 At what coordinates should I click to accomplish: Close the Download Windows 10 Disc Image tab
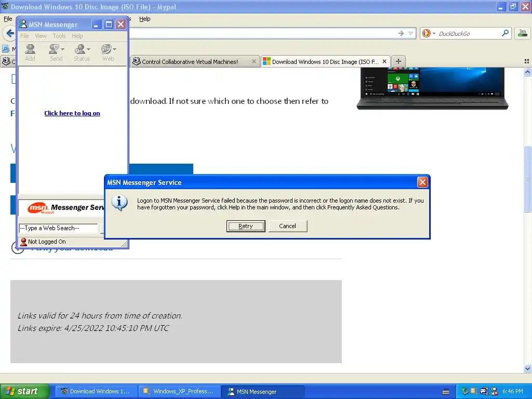pyautogui.click(x=384, y=61)
